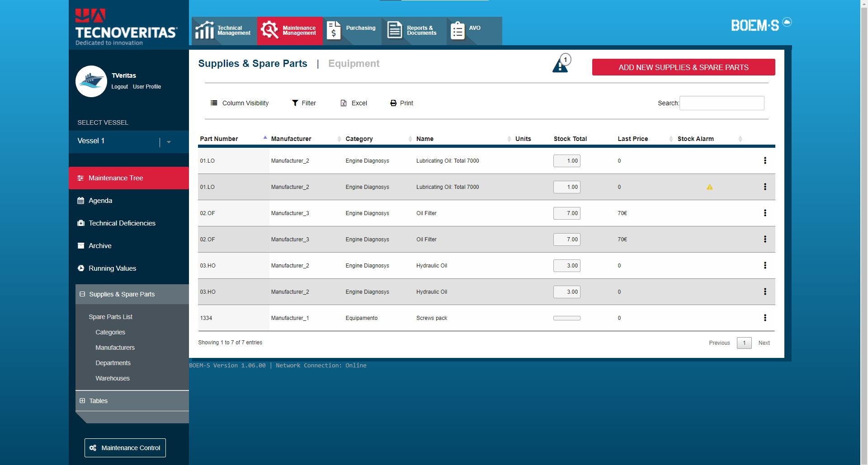Open the Filter options

pos(304,103)
